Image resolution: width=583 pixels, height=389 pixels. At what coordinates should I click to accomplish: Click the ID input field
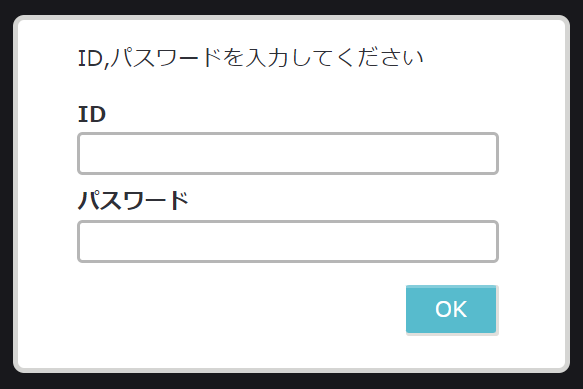(x=288, y=153)
